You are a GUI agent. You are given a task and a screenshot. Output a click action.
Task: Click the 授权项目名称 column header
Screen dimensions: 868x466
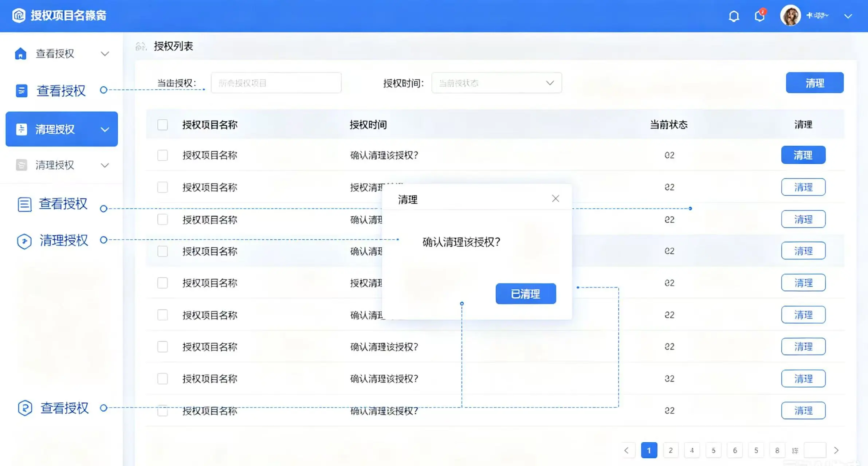[210, 125]
